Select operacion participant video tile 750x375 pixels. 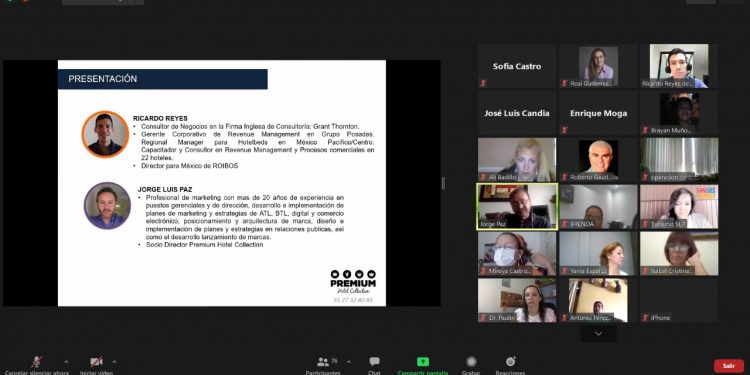tap(679, 160)
